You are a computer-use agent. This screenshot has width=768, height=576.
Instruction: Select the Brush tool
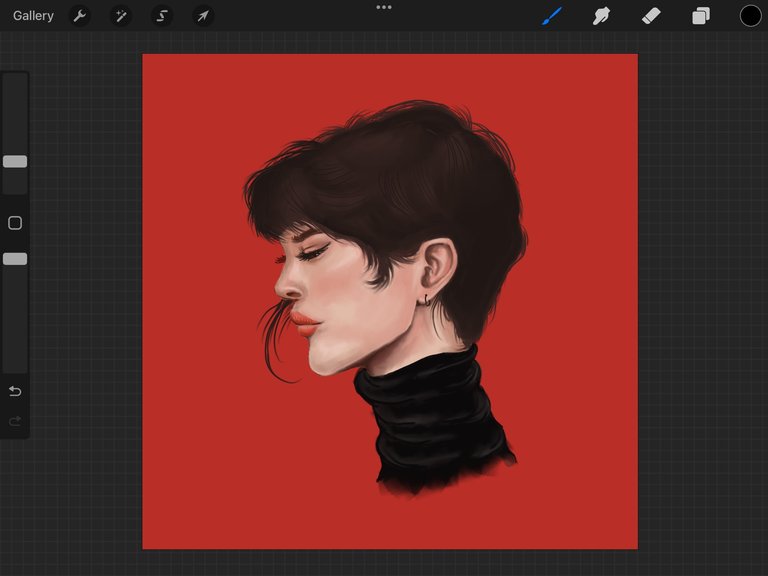click(x=552, y=16)
